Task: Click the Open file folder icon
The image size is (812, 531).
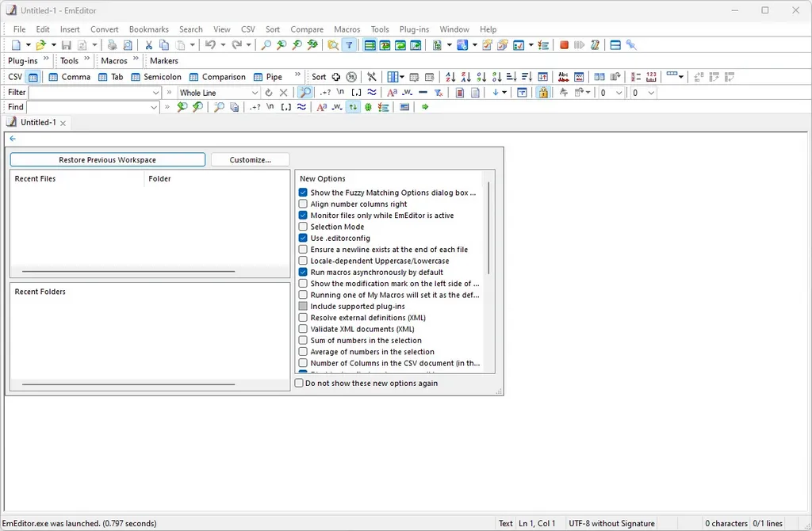Action: click(x=41, y=45)
